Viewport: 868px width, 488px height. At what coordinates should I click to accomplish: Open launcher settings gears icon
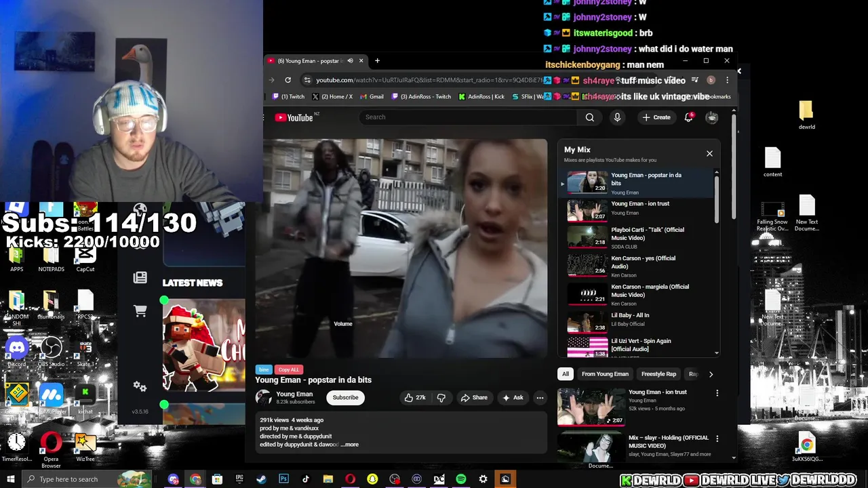pos(140,386)
